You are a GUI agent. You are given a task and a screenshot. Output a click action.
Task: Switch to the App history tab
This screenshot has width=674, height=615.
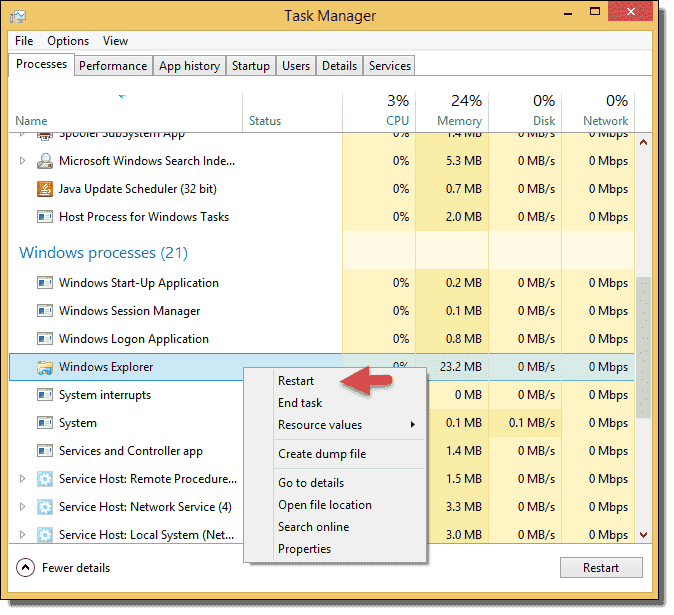[190, 66]
